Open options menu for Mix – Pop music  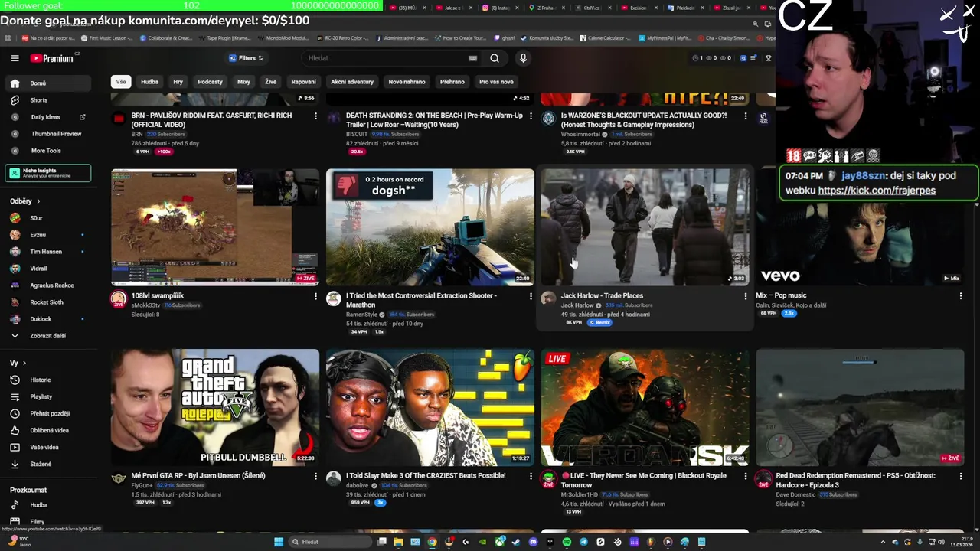(x=961, y=296)
